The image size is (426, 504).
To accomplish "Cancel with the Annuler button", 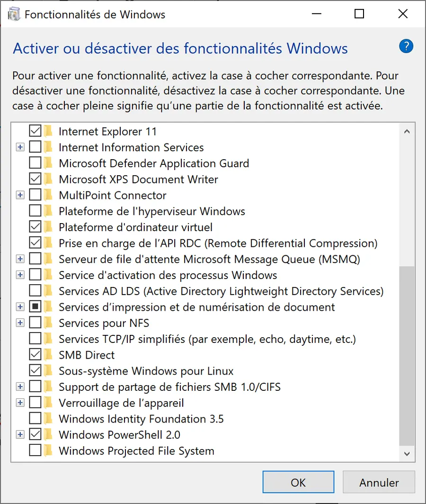I will [x=379, y=482].
